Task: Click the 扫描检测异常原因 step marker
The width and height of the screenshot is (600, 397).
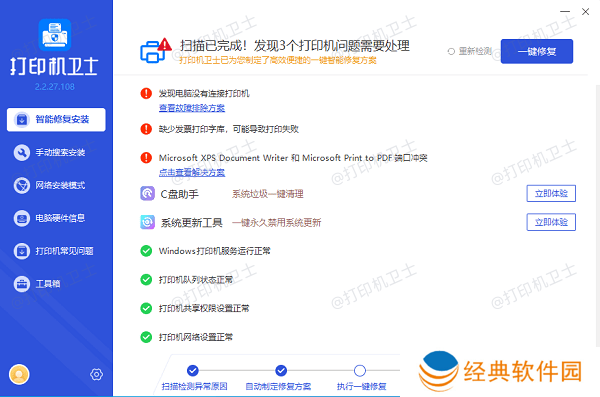Action: 193,370
